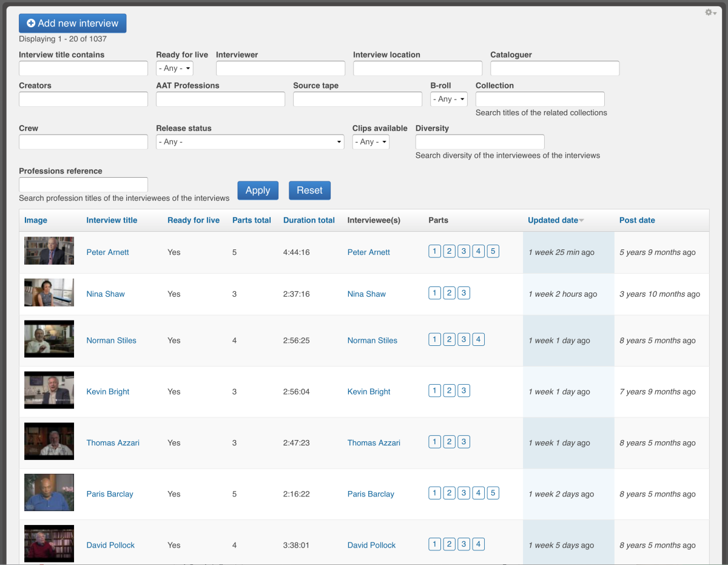
Task: Open Peter Arnett thumbnail image
Action: coord(49,251)
